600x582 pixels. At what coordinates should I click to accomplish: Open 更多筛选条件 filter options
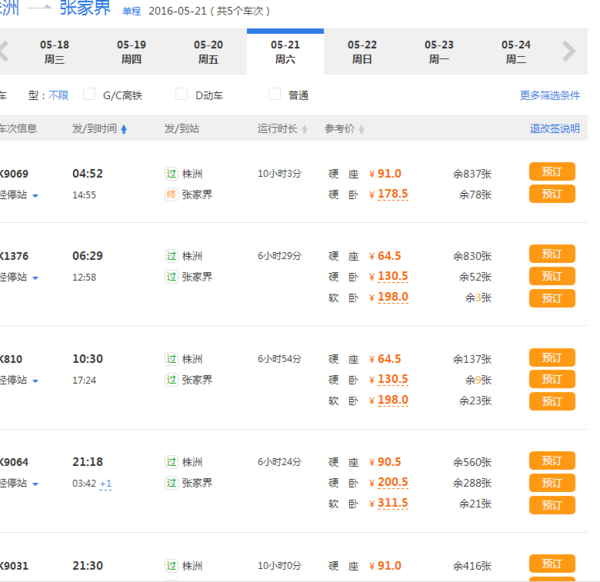(549, 95)
